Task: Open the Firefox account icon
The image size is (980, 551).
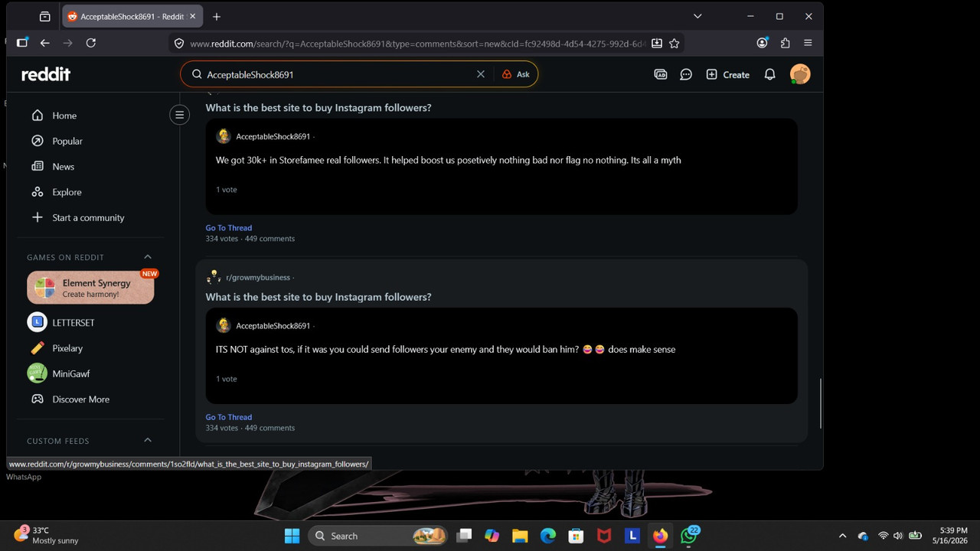Action: 762,43
